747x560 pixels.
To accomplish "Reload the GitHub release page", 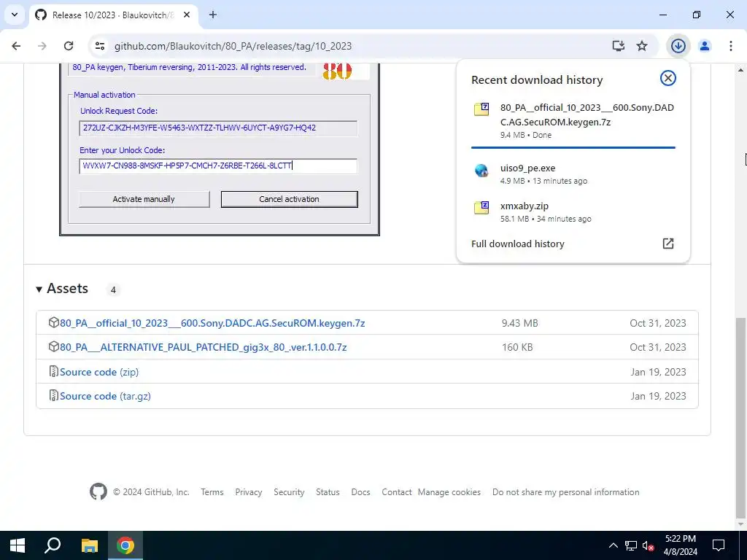I will pos(69,46).
